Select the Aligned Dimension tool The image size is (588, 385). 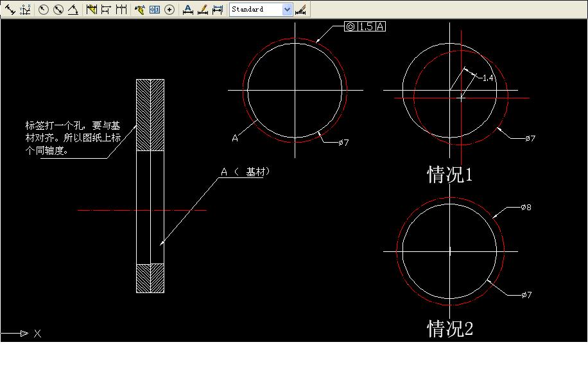(10, 10)
